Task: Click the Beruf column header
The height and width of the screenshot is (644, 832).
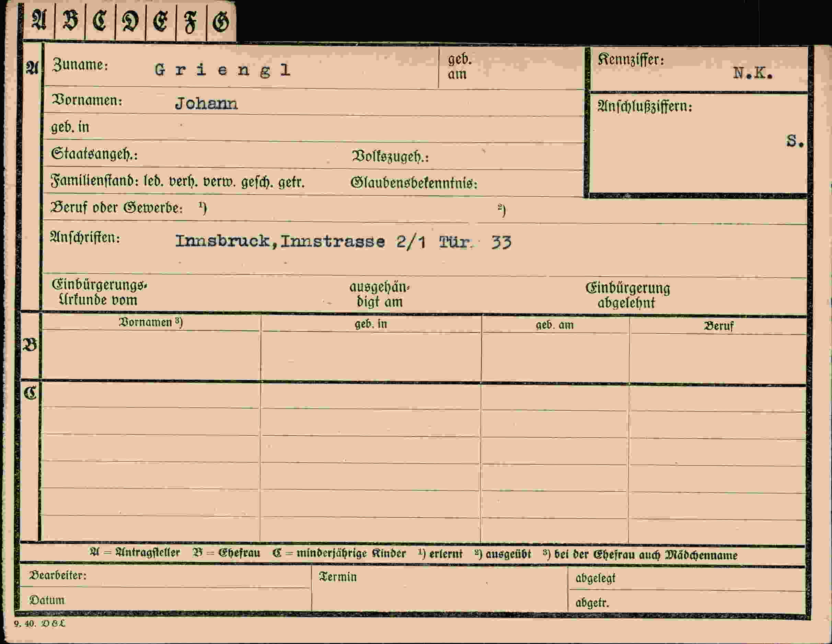Action: pos(718,326)
